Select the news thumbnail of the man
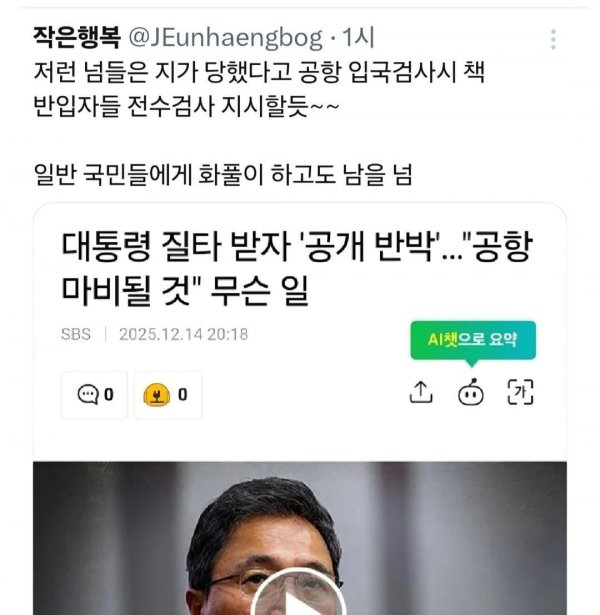 click(300, 538)
